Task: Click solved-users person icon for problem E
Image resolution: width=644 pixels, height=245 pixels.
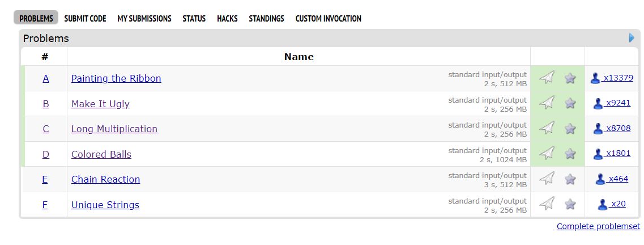Action: (600, 179)
